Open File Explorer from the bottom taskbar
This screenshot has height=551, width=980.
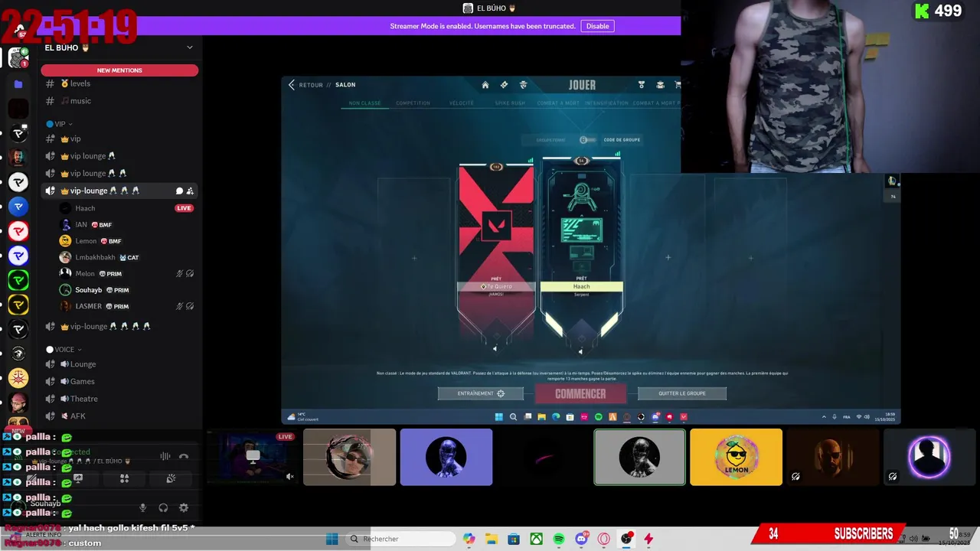(491, 539)
